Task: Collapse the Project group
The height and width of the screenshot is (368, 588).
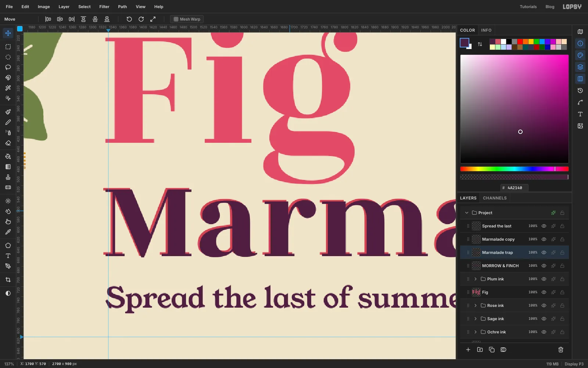Action: [467, 213]
